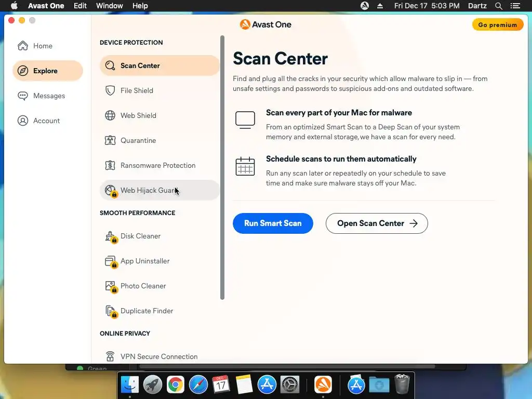Open Calendar from the Dock
Image resolution: width=532 pixels, height=399 pixels.
coord(221,384)
